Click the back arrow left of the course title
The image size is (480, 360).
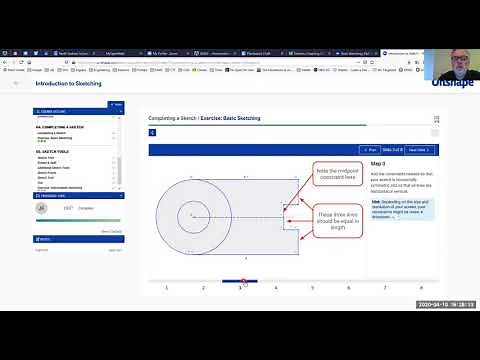click(15, 83)
